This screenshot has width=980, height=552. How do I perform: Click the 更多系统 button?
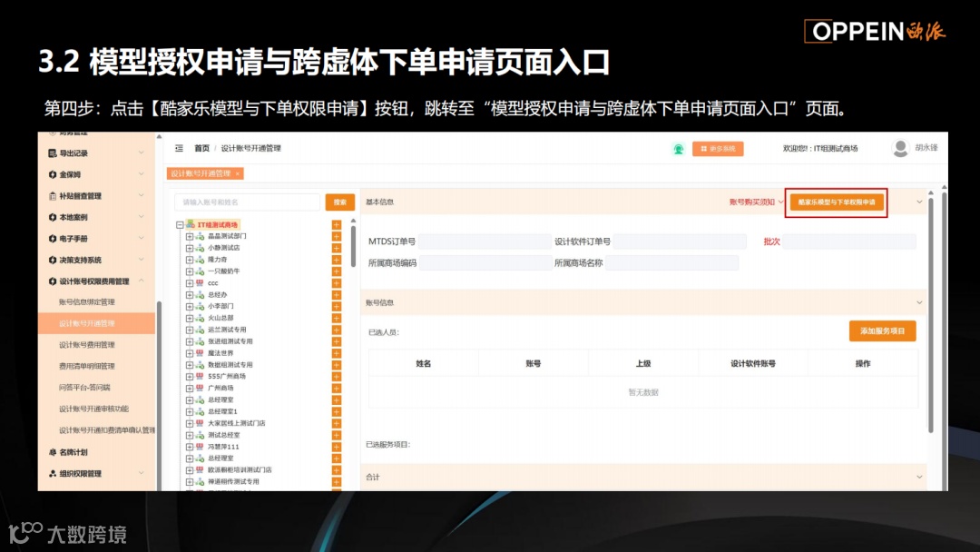pos(718,149)
